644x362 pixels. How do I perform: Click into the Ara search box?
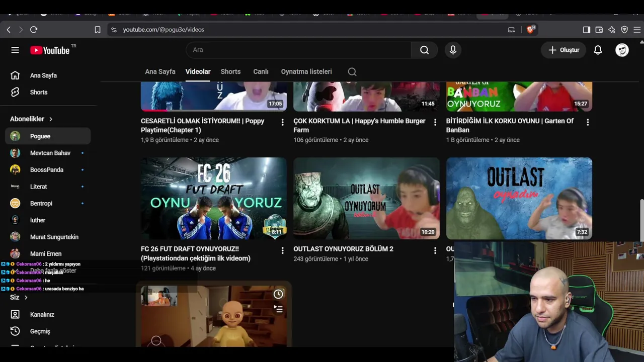click(299, 50)
